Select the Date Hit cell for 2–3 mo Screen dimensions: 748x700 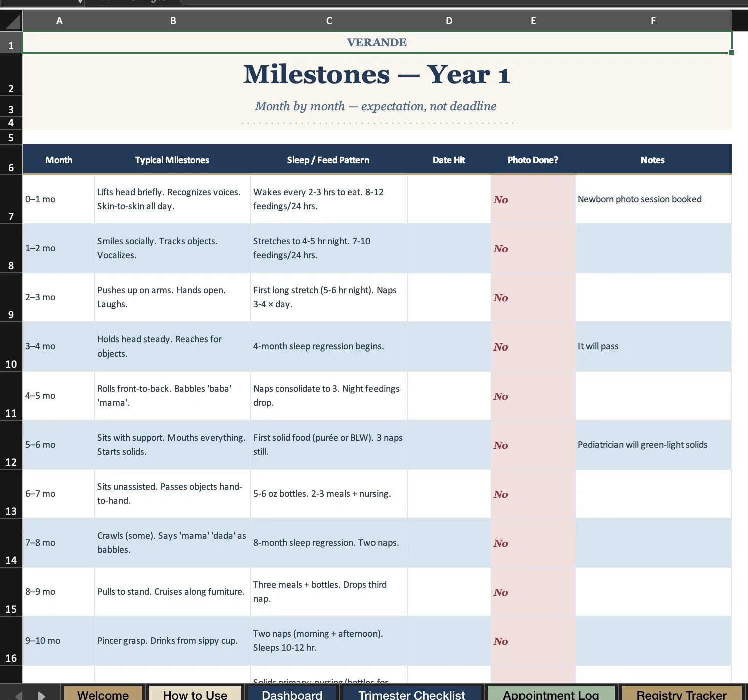pyautogui.click(x=449, y=297)
